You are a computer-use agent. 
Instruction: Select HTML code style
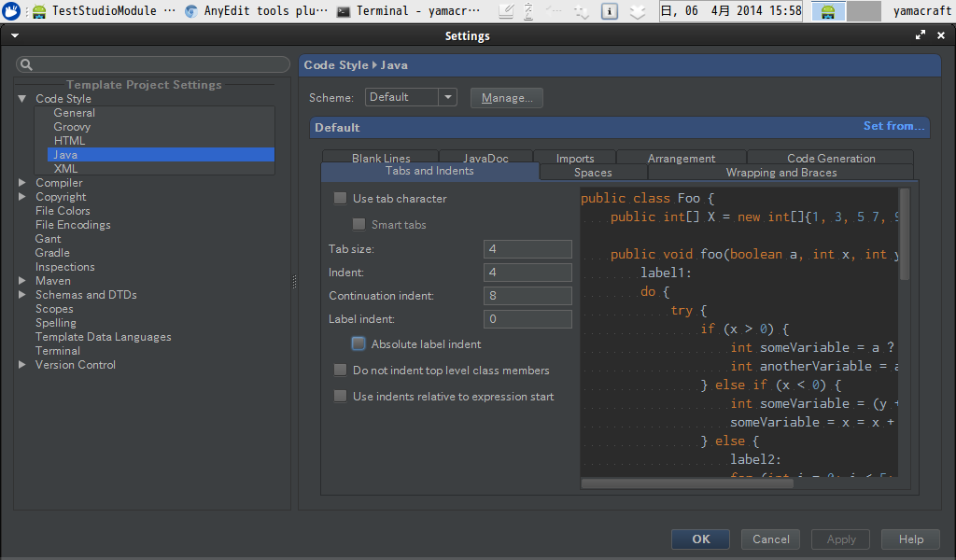(69, 141)
